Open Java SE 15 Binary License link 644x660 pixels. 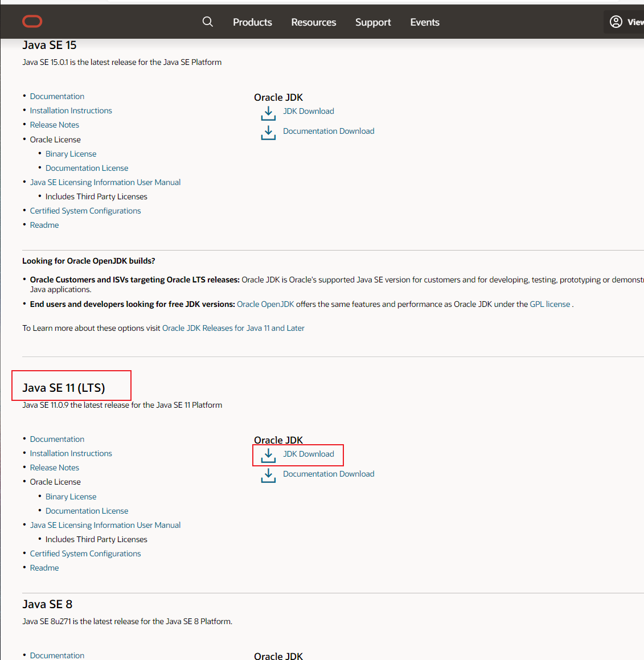click(71, 154)
